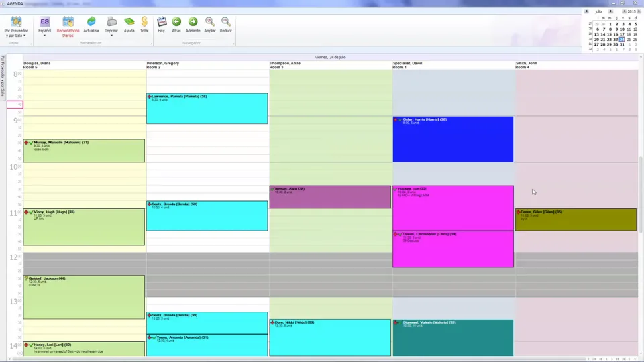
Task: Select July 24 in mini calendar
Action: [622, 40]
